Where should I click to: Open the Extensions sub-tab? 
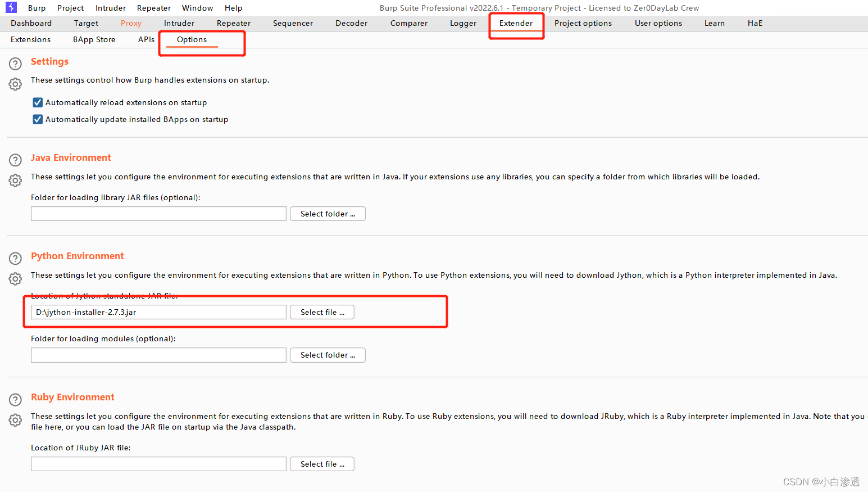(30, 39)
